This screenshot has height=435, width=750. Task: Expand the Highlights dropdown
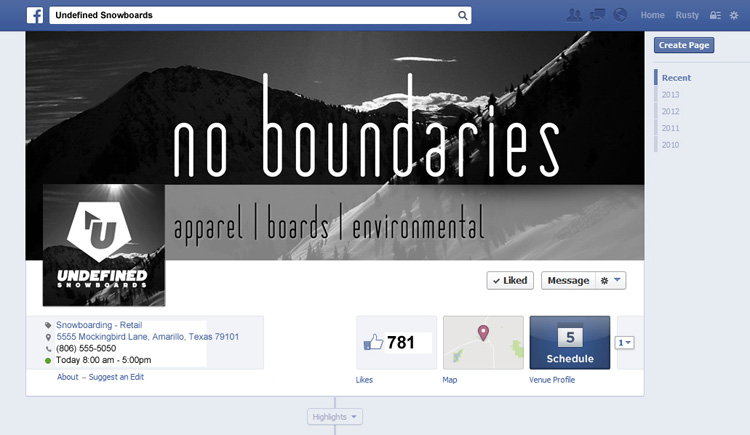(334, 417)
